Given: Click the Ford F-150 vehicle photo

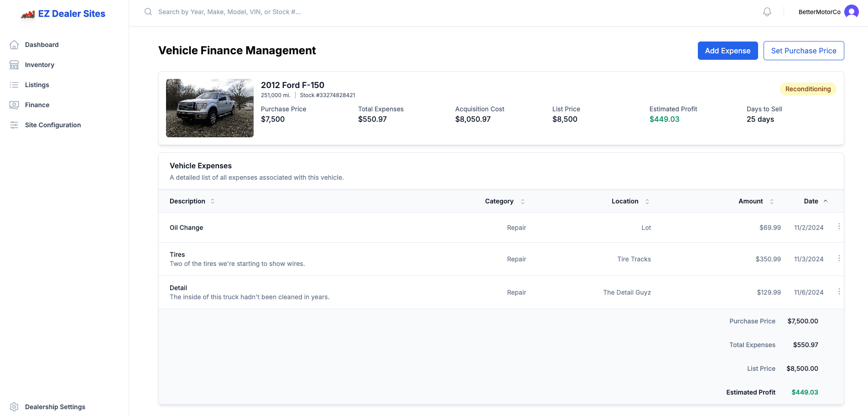Looking at the screenshot, I should (x=209, y=108).
